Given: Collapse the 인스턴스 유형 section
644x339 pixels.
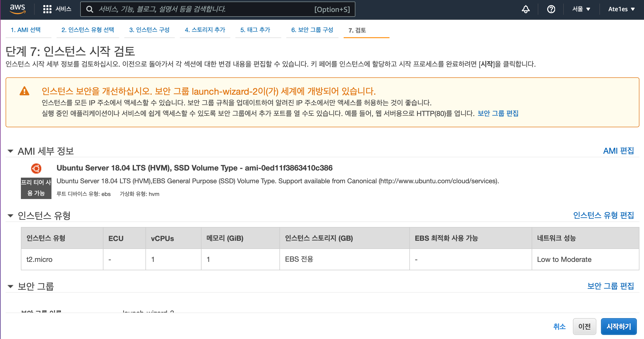Looking at the screenshot, I should coord(10,216).
